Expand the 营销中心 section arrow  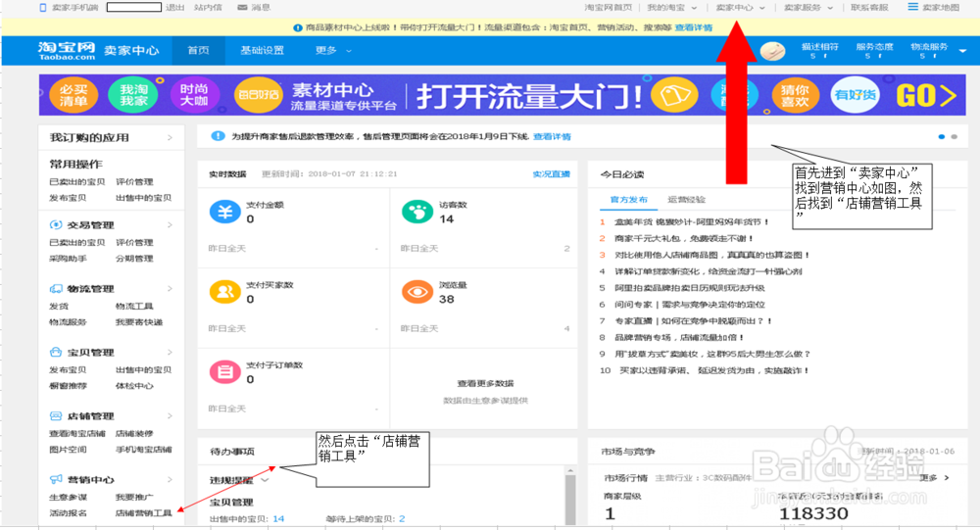[x=170, y=479]
